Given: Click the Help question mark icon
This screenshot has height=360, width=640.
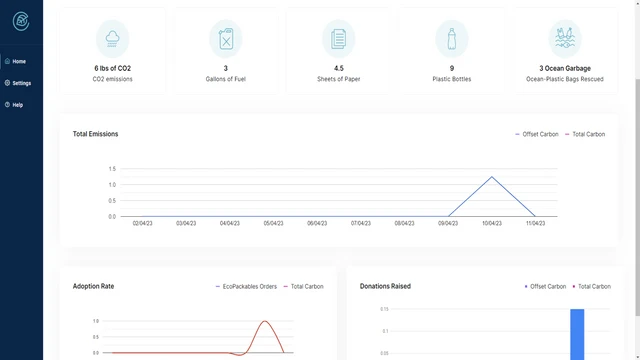Looking at the screenshot, I should 7,104.
